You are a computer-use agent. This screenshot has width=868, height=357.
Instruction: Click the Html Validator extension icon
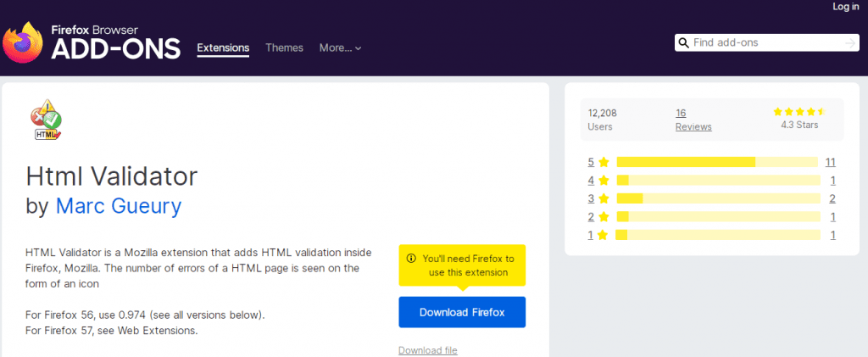point(46,120)
